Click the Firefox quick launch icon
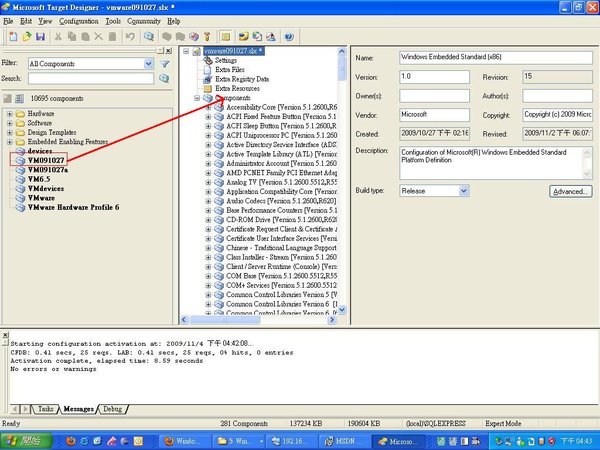 coord(71,441)
